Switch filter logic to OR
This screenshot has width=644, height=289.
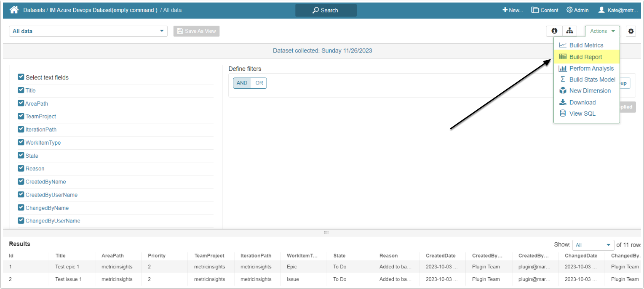tap(259, 83)
